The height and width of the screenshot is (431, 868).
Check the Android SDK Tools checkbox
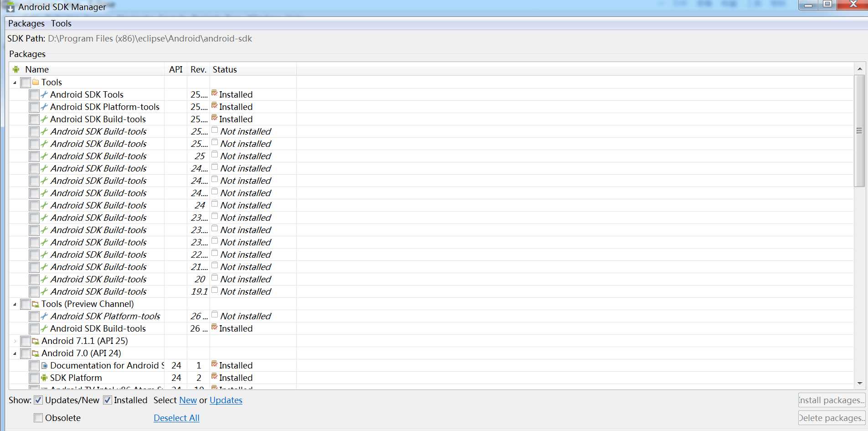click(34, 95)
